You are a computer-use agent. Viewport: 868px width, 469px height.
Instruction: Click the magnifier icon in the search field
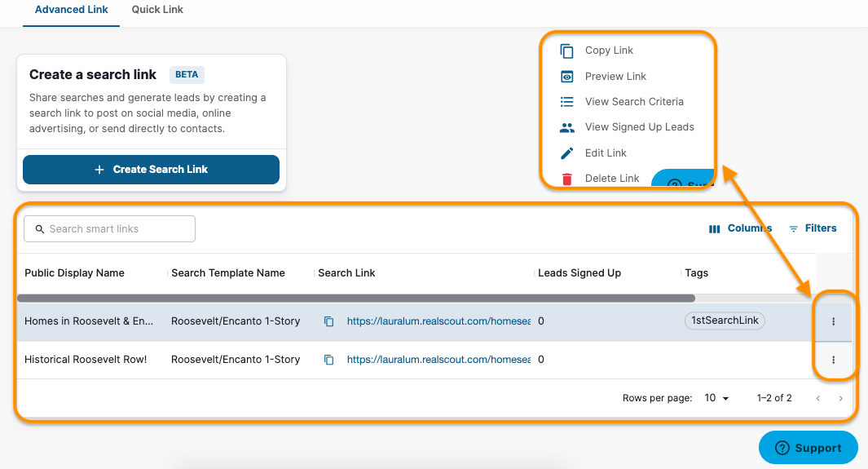click(40, 229)
